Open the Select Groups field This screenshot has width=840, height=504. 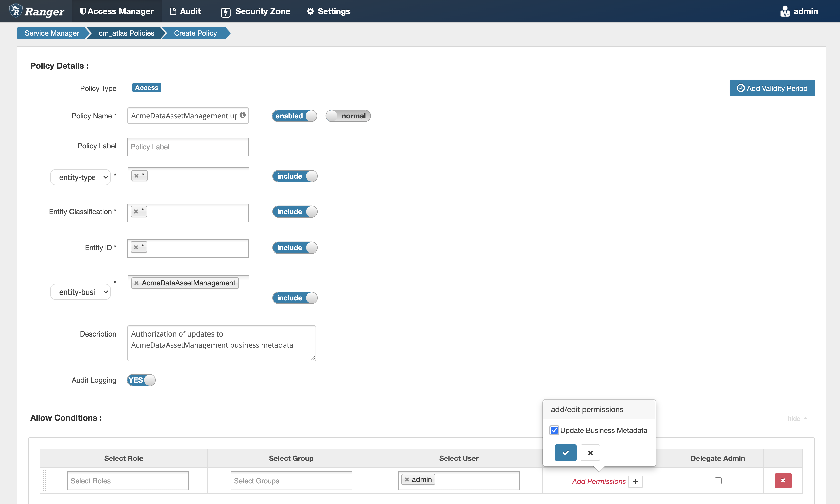coord(291,481)
